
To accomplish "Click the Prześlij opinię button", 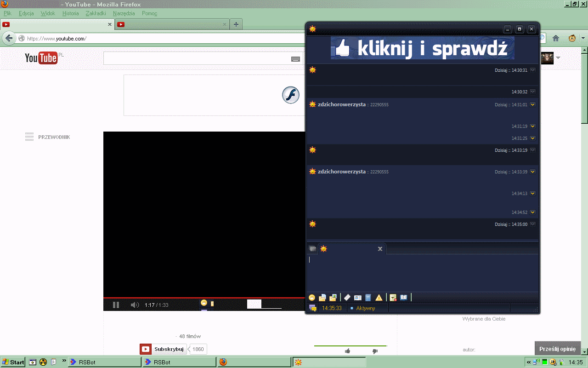I will coord(557,349).
